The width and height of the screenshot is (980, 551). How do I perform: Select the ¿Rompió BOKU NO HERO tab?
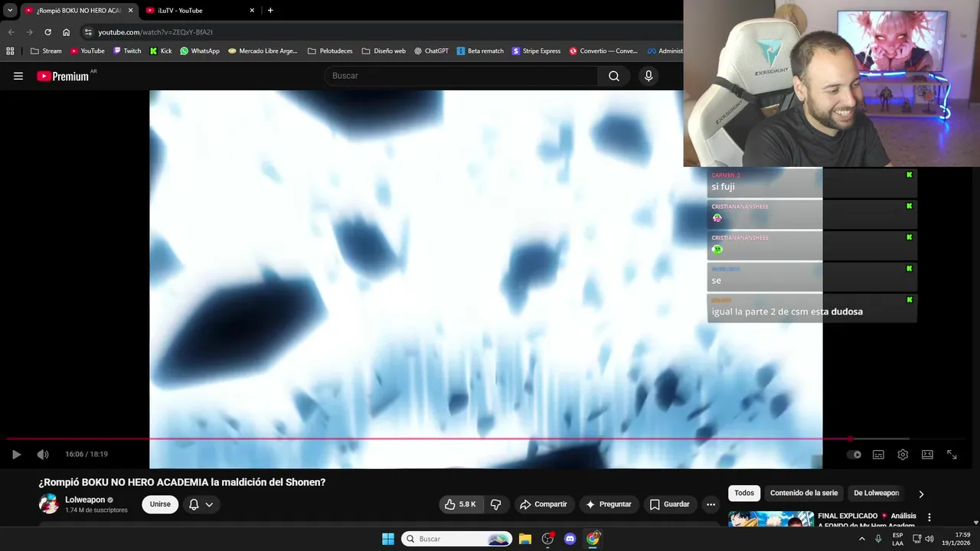(x=78, y=11)
